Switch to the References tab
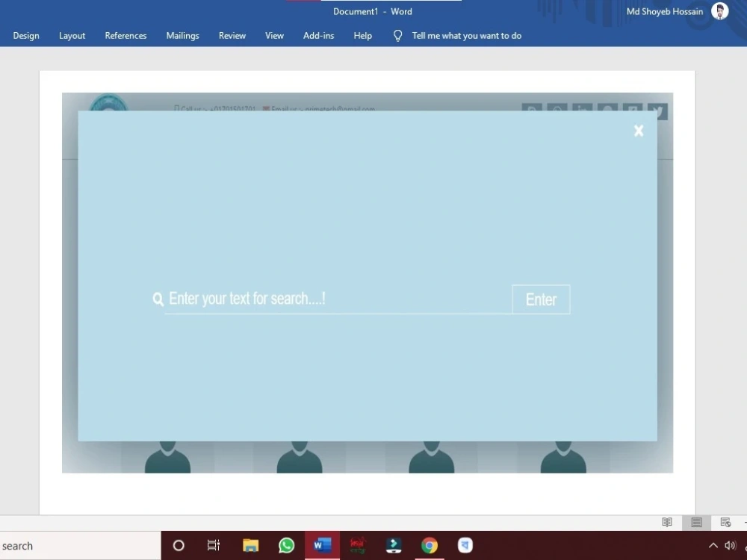Image resolution: width=747 pixels, height=560 pixels. click(x=125, y=36)
